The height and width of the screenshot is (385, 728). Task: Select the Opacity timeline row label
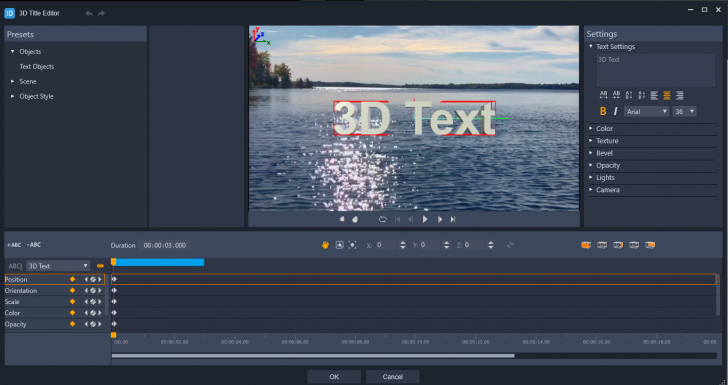[16, 324]
